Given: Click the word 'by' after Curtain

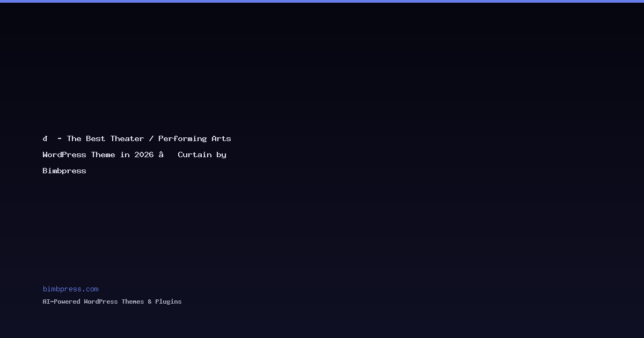Looking at the screenshot, I should click(221, 155).
